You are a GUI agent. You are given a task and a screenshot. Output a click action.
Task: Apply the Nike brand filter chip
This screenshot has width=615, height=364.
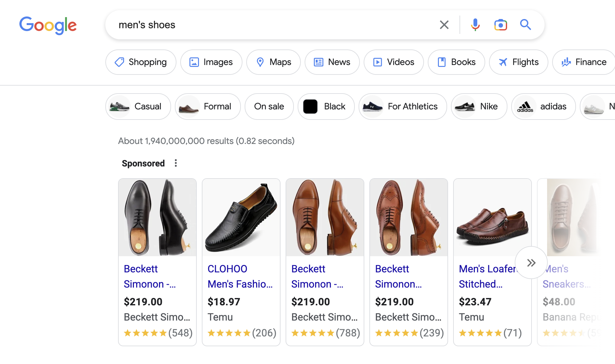point(479,107)
